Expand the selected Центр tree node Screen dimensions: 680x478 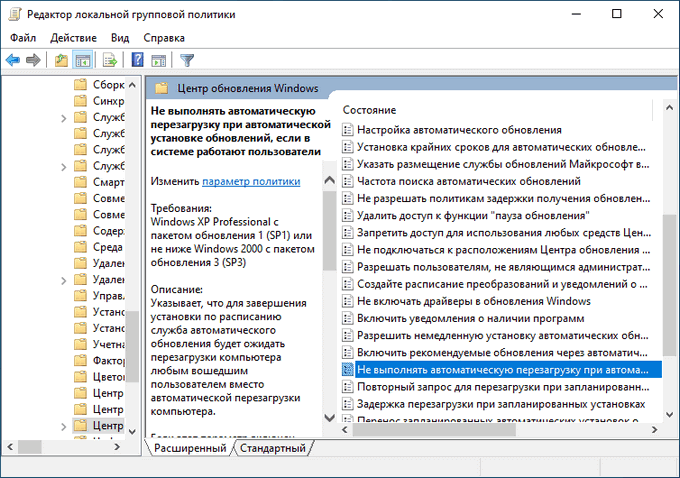[x=64, y=426]
